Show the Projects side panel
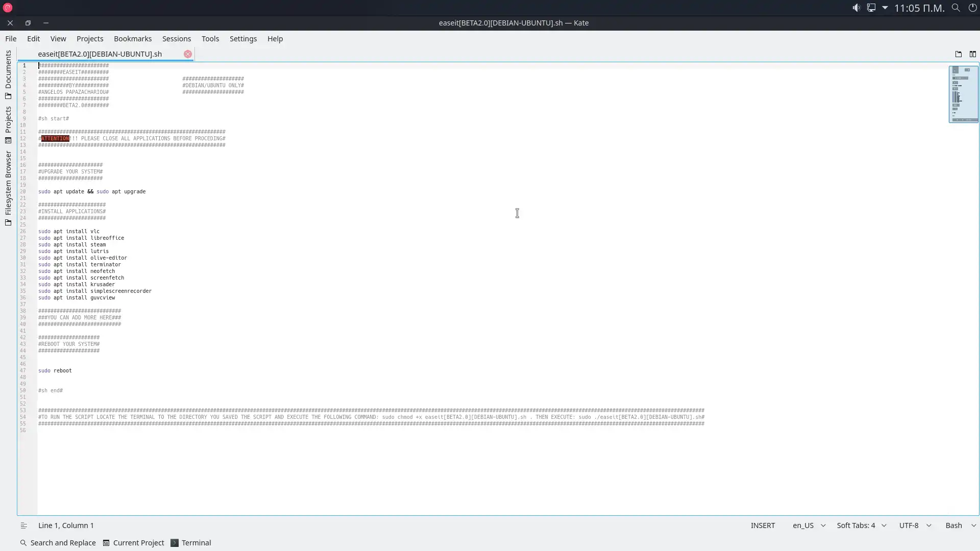This screenshot has height=551, width=980. [x=8, y=124]
